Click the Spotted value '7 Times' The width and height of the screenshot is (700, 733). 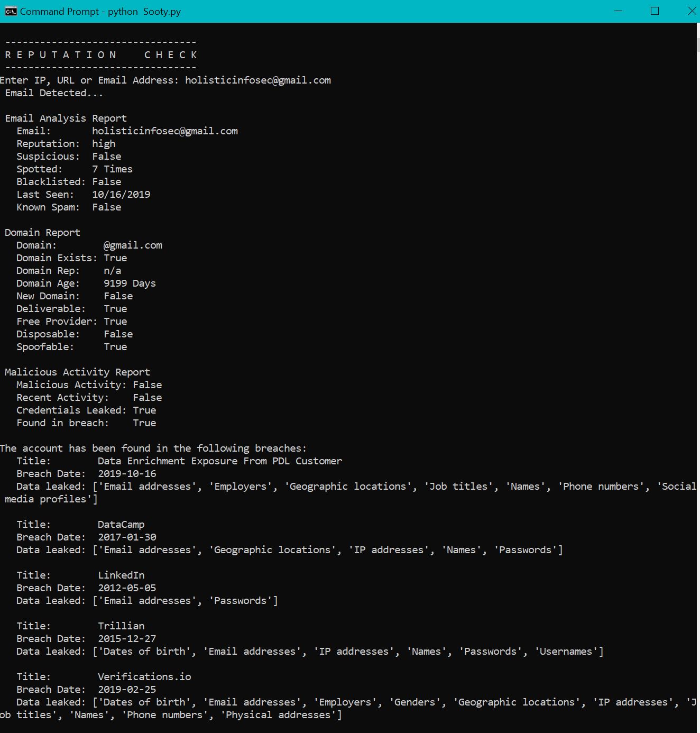pyautogui.click(x=113, y=169)
